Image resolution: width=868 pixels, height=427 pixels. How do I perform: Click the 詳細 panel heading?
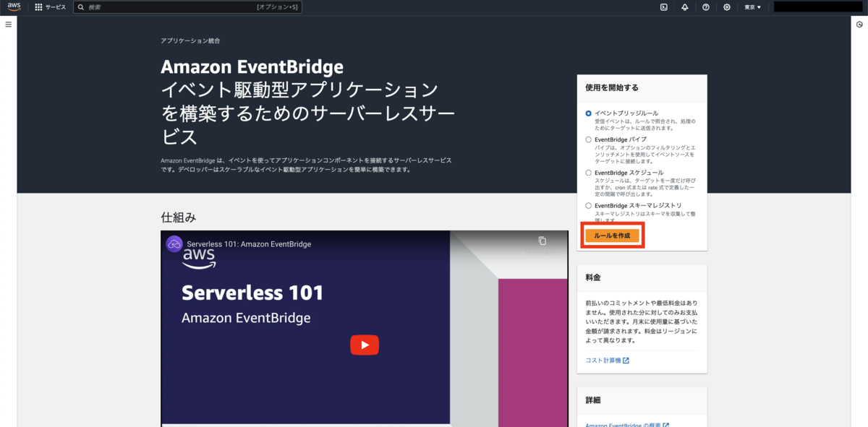pyautogui.click(x=593, y=400)
